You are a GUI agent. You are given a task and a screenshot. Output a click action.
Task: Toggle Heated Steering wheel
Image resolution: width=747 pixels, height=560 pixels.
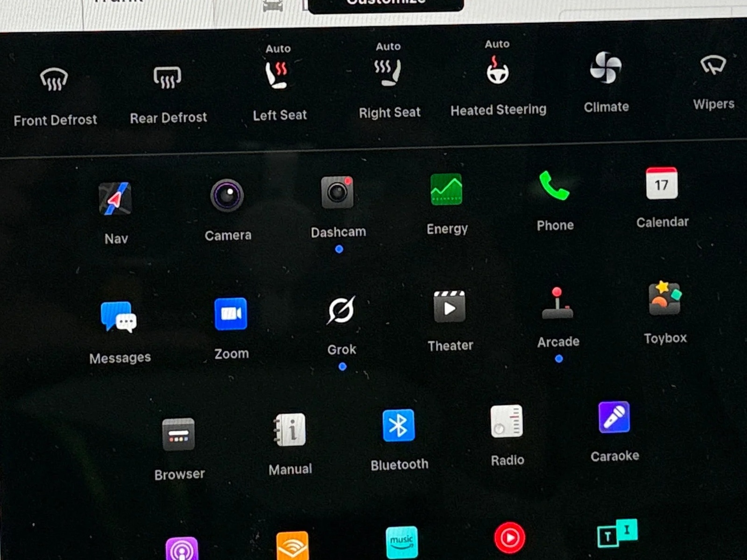coord(498,70)
